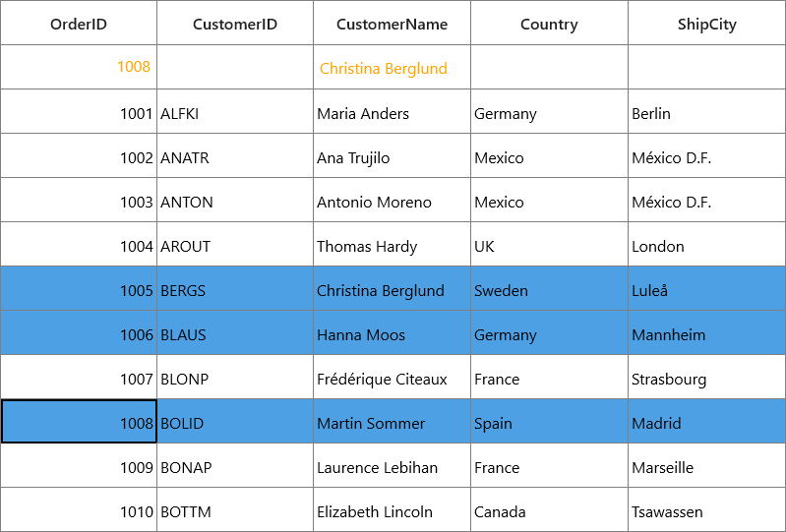Click the UK country cell
Screen dimensions: 786x532
coord(549,244)
